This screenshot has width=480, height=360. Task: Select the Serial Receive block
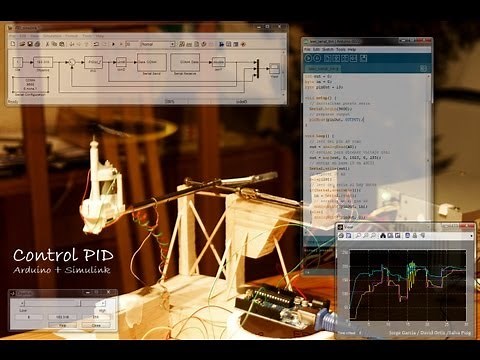coord(185,62)
